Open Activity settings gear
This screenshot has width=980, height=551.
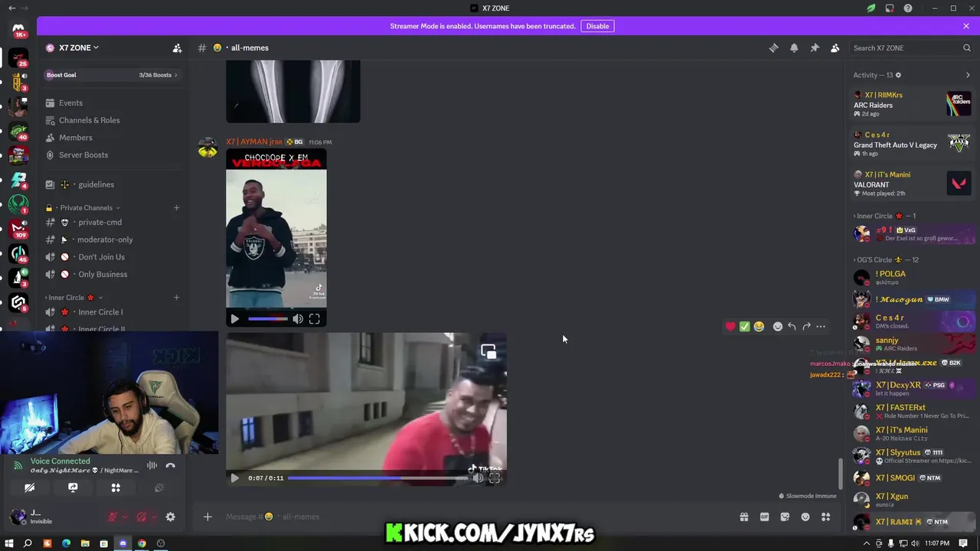898,75
